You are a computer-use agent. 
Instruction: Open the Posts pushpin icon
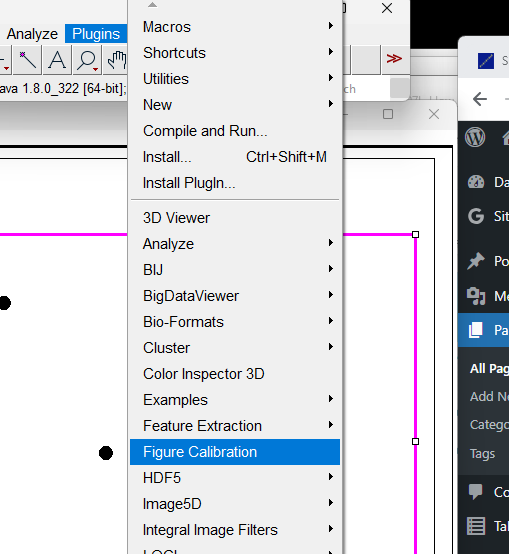pos(476,261)
